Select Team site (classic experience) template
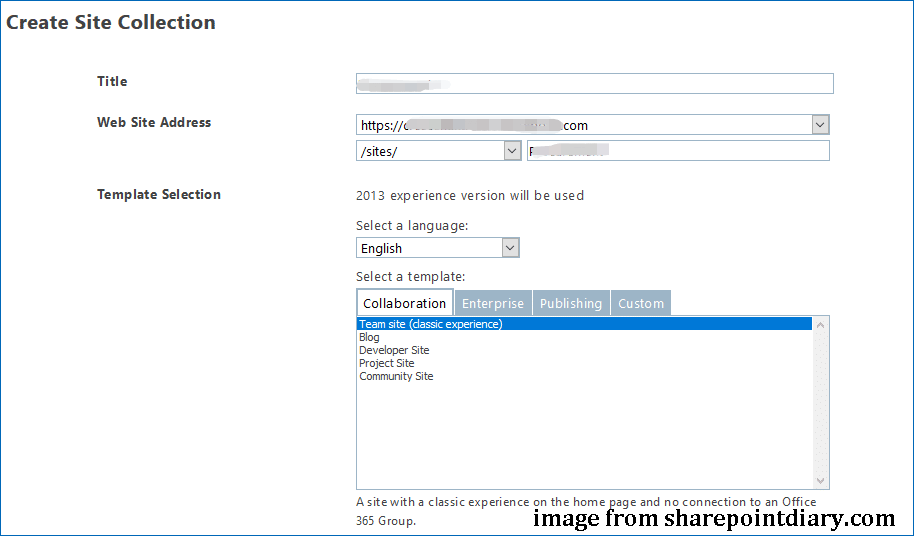 (431, 324)
